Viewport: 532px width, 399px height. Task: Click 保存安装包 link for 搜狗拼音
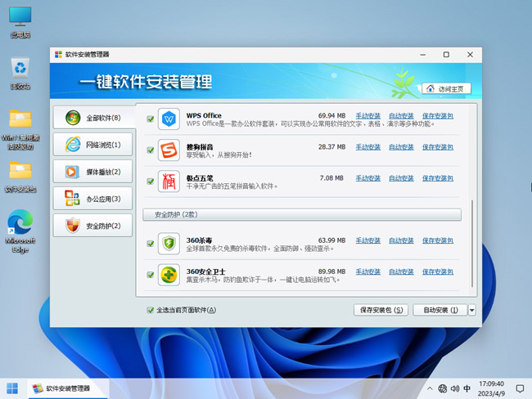point(438,147)
